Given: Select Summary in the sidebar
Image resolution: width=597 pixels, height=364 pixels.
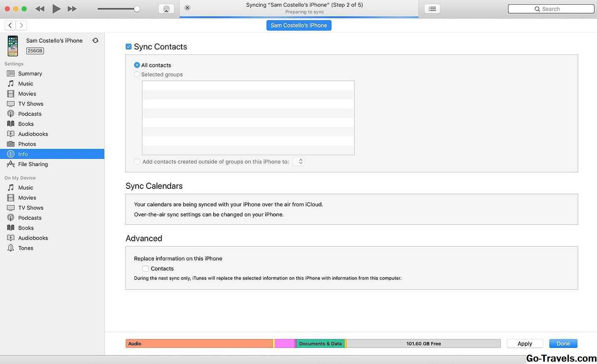Looking at the screenshot, I should (x=30, y=74).
